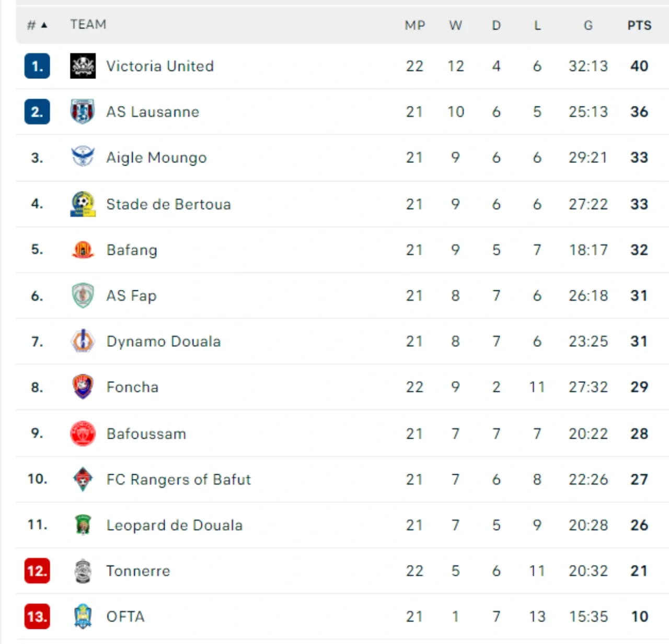
Task: Click the Tonnerre grey badge icon
Action: [x=83, y=571]
